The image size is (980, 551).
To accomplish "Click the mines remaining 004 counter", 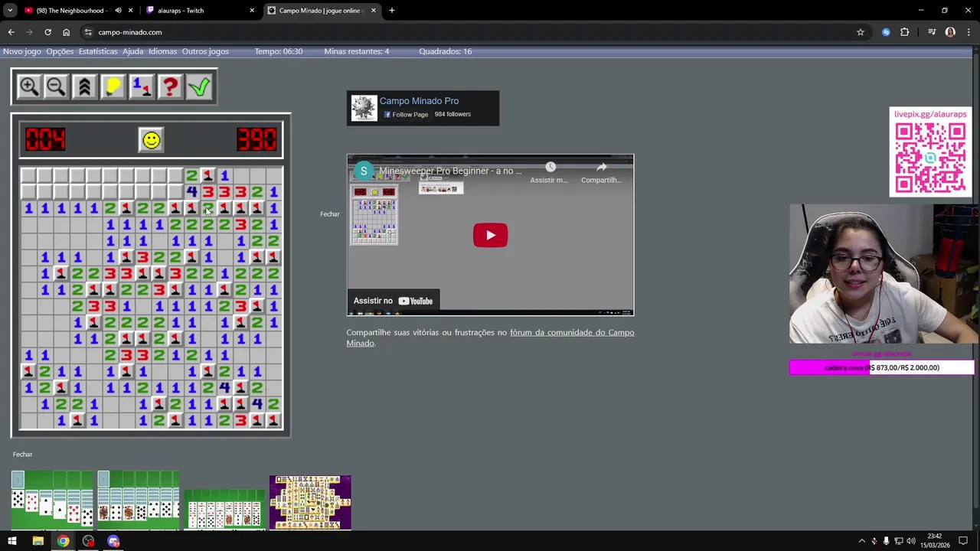I will click(45, 139).
